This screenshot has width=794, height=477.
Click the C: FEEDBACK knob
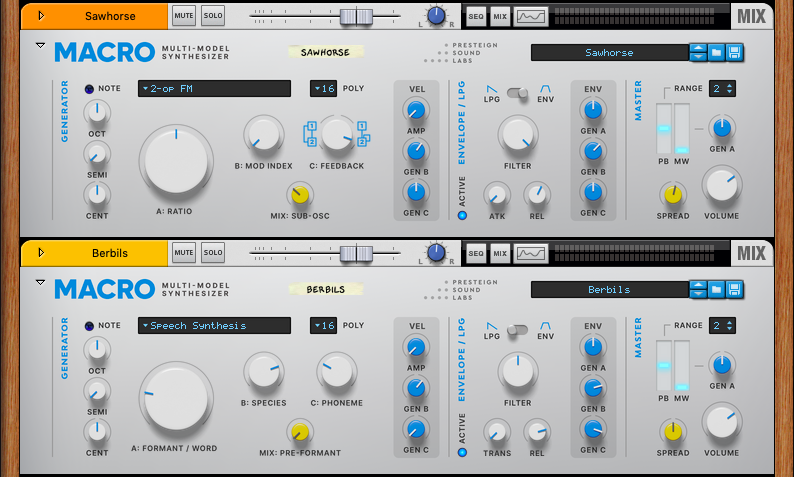coord(337,135)
